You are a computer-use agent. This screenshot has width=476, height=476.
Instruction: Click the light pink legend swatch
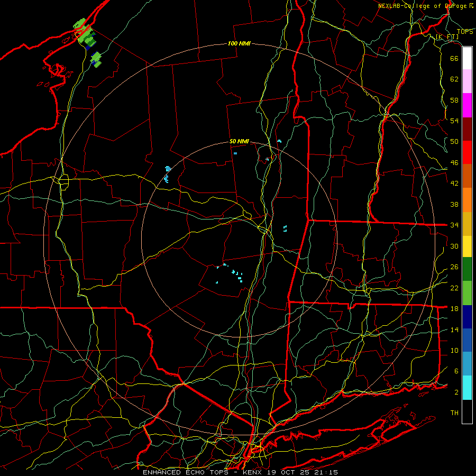click(x=467, y=81)
